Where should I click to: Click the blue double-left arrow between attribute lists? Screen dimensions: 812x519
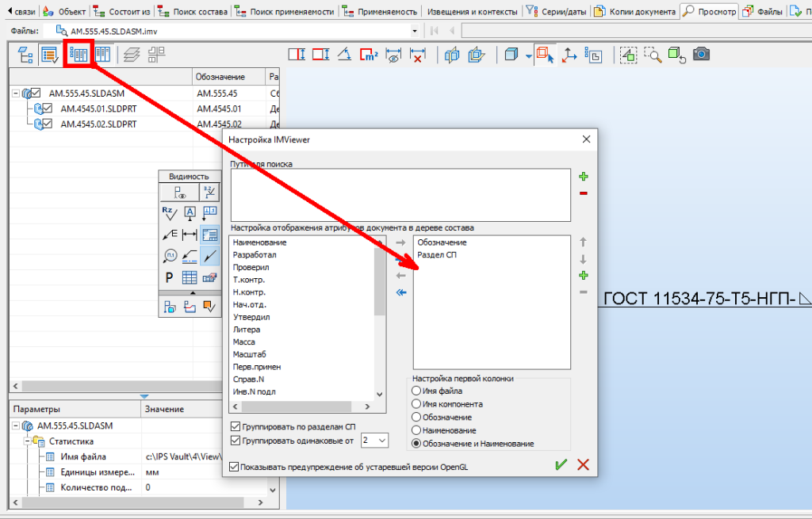pyautogui.click(x=400, y=292)
